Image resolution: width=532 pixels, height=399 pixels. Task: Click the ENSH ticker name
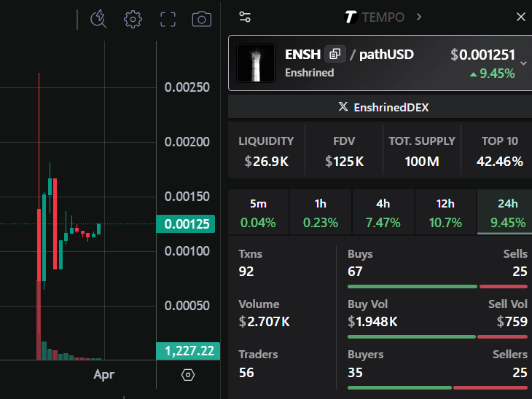302,54
